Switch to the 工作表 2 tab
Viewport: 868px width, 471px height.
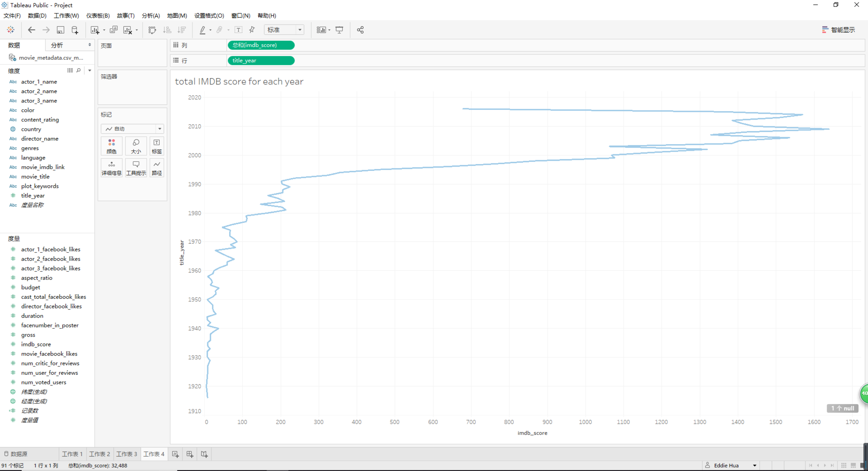click(x=100, y=454)
